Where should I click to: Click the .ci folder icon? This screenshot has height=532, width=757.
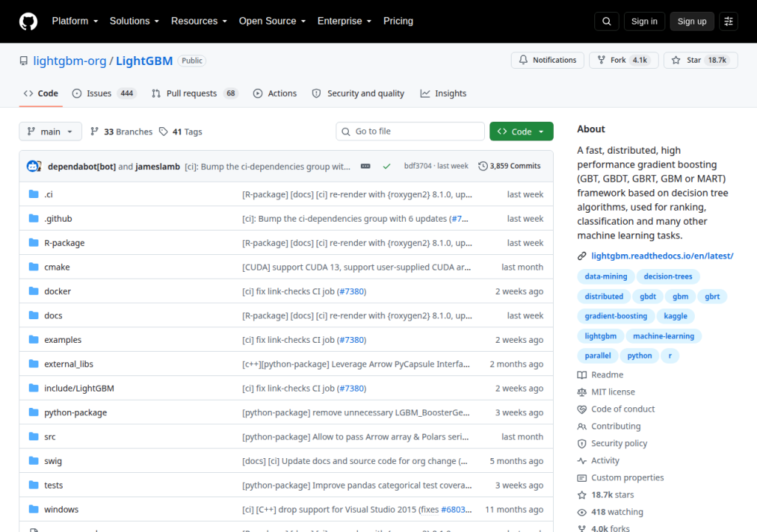pyautogui.click(x=34, y=194)
